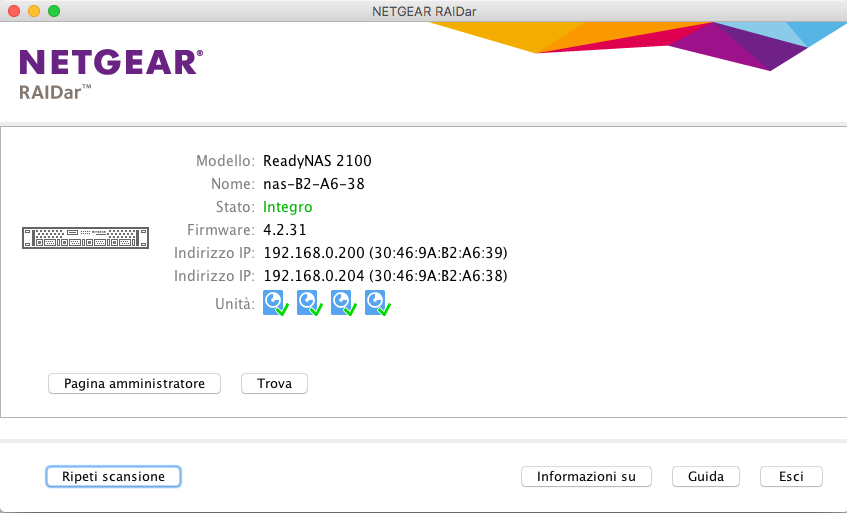Click the Integro status text
The height and width of the screenshot is (513, 847).
[x=287, y=207]
